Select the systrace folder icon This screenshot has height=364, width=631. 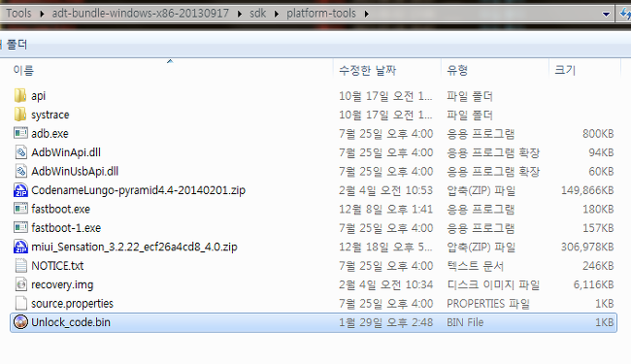[x=20, y=115]
